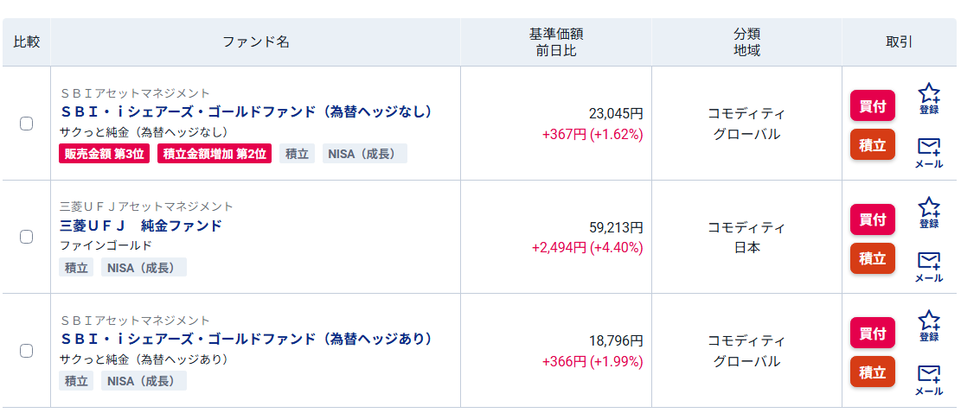Check the compare box for 三菱UFJ 純金ファンド
The width and height of the screenshot is (980, 413).
27,237
